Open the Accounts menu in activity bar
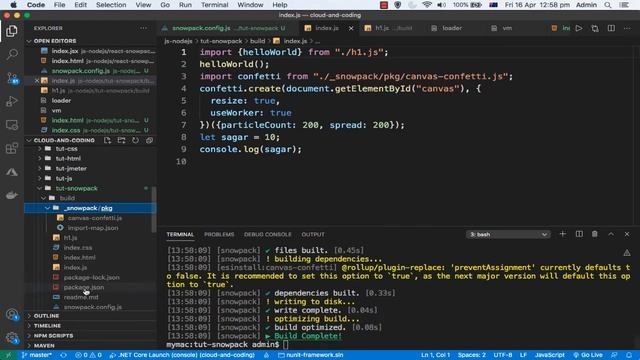640x360 pixels. tap(12, 315)
